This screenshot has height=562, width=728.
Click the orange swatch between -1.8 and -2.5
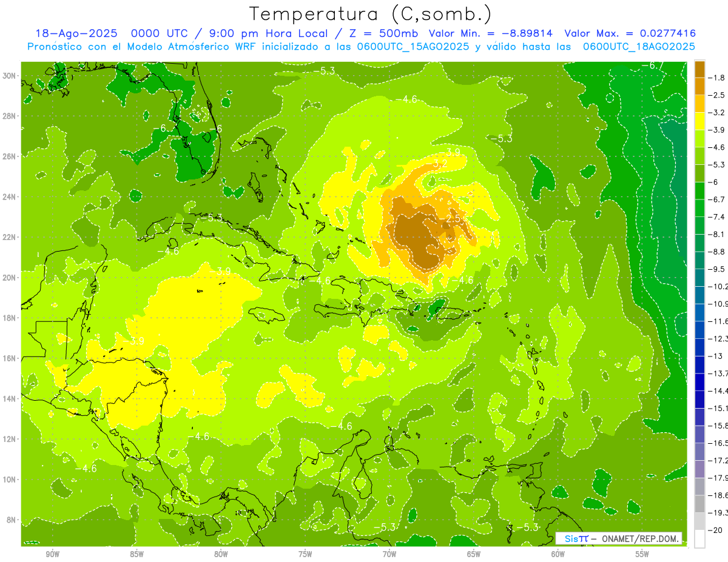pyautogui.click(x=699, y=87)
